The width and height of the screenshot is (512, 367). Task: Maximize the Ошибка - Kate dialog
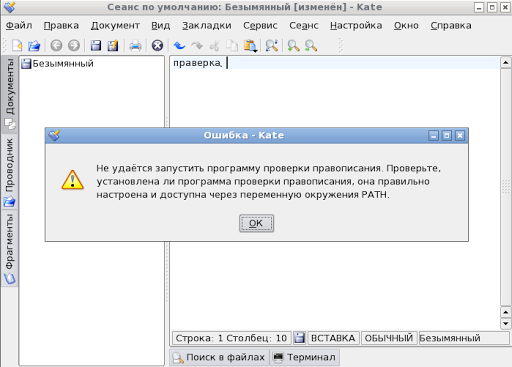click(x=447, y=135)
